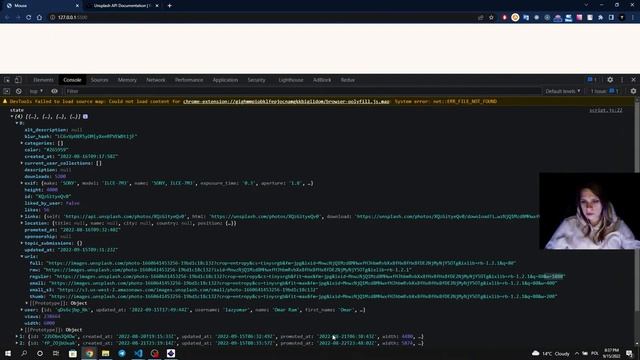640x360 pixels.
Task: Switch to the Elements tab
Action: pyautogui.click(x=43, y=80)
